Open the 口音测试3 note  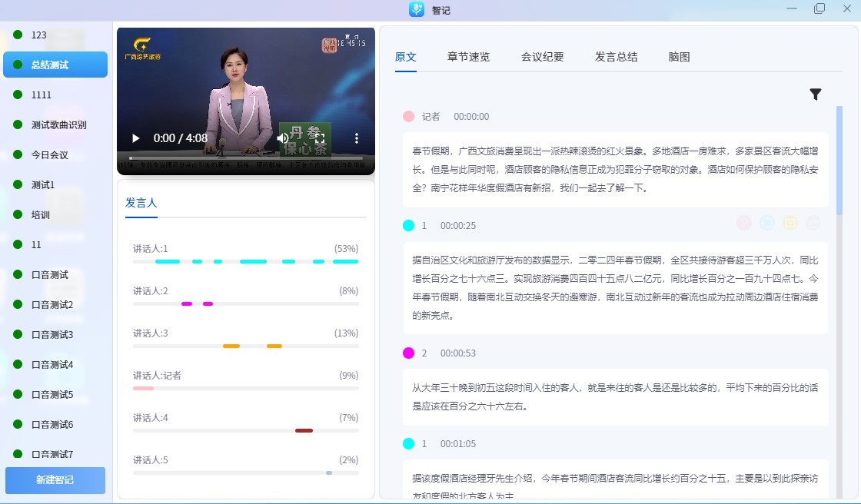[55, 335]
